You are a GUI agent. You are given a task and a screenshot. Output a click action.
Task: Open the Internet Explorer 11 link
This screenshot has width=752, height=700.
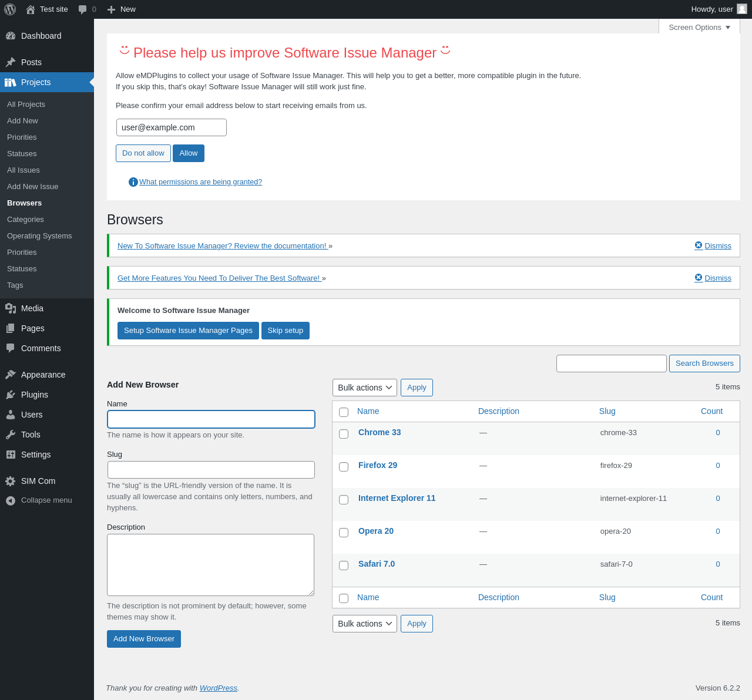tap(397, 498)
